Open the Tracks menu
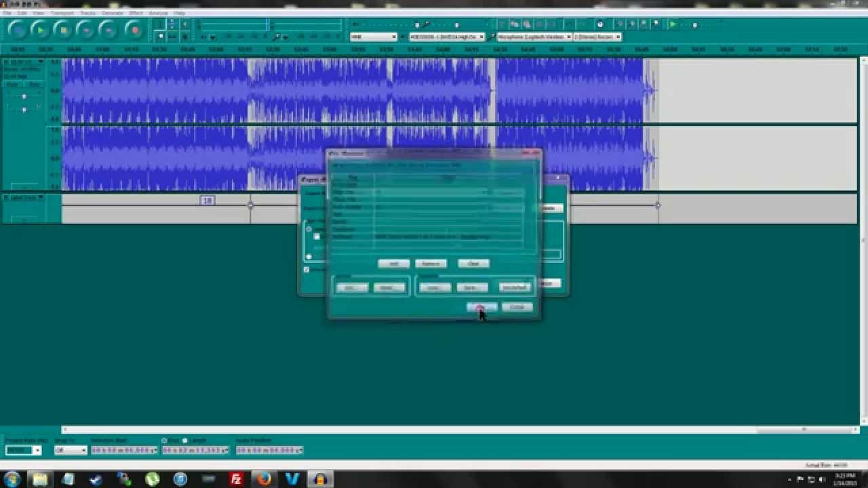The width and height of the screenshot is (868, 488). [88, 13]
